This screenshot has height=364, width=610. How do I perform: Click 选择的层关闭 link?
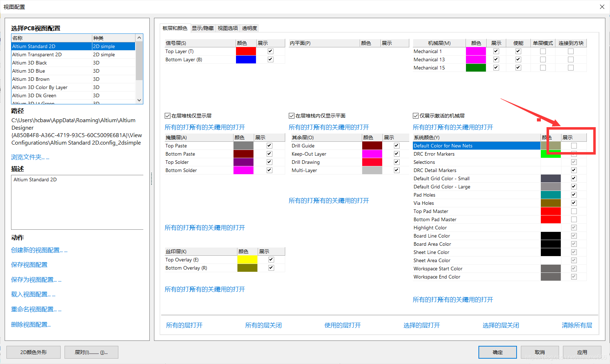click(x=501, y=325)
